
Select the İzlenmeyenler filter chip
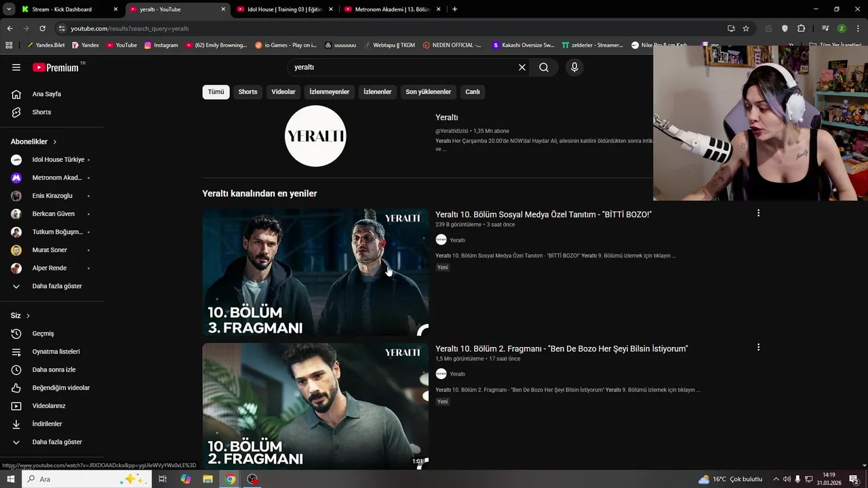pos(330,92)
